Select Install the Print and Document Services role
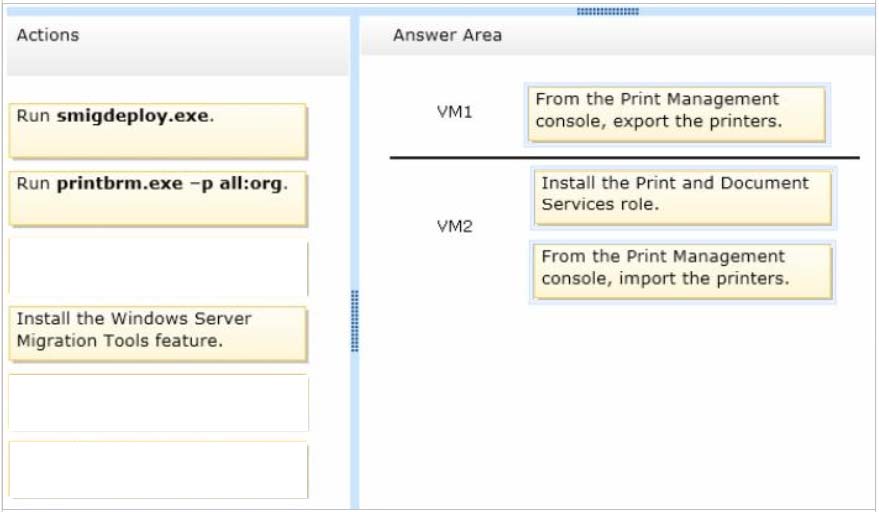The height and width of the screenshot is (512, 879). pos(683,197)
